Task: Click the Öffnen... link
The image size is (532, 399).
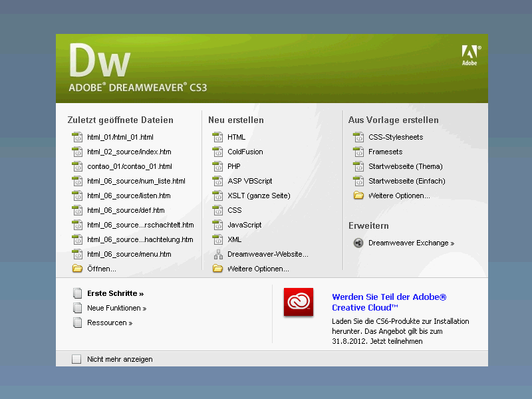Action: click(102, 269)
